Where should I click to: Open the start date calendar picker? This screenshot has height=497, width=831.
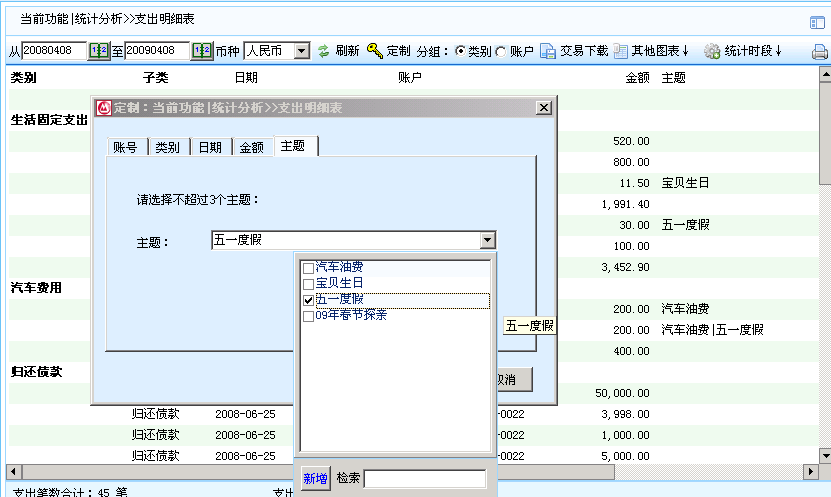click(99, 51)
